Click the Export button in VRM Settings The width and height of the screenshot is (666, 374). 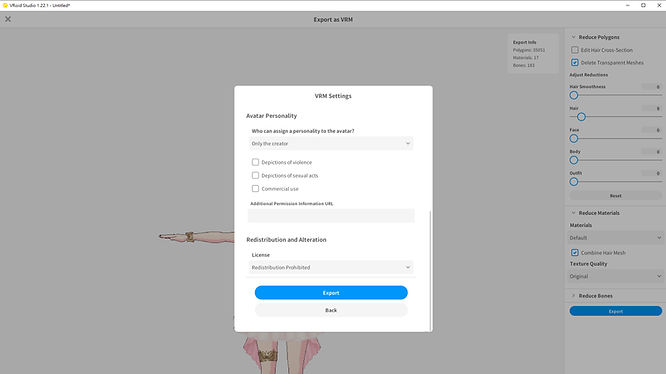click(x=331, y=292)
